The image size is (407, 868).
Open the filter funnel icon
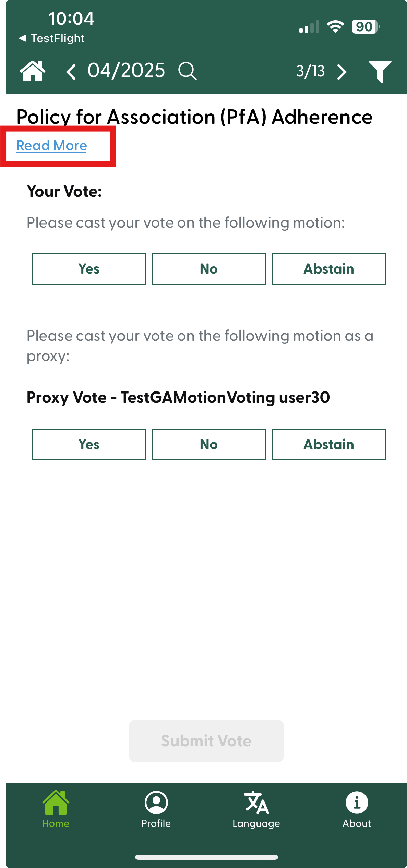coord(380,71)
